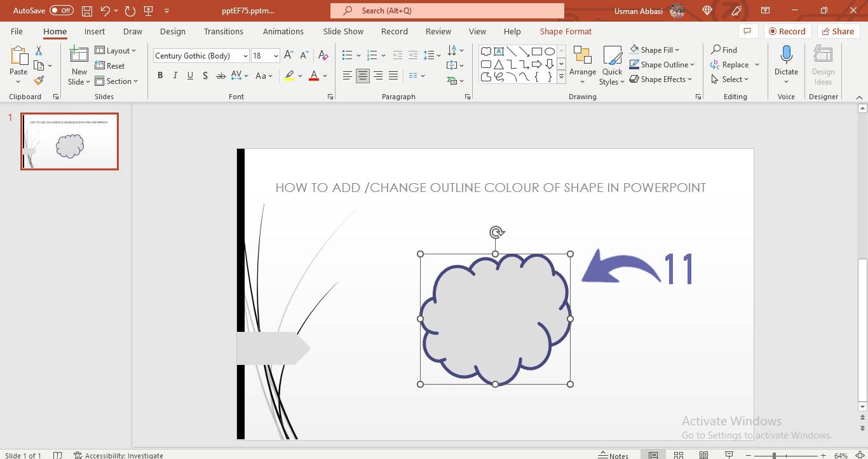Toggle Center text alignment
Screen dimensions: 868x459
(x=363, y=76)
